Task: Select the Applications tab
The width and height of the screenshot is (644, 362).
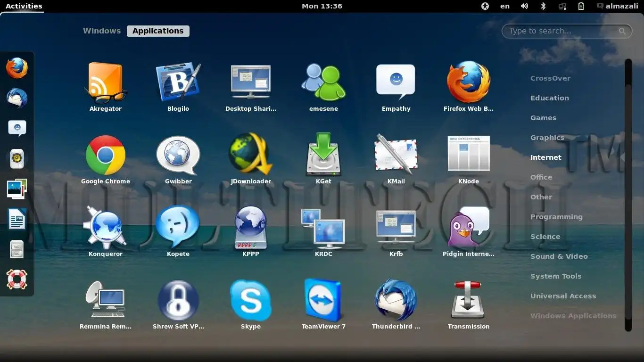Action: [x=158, y=31]
